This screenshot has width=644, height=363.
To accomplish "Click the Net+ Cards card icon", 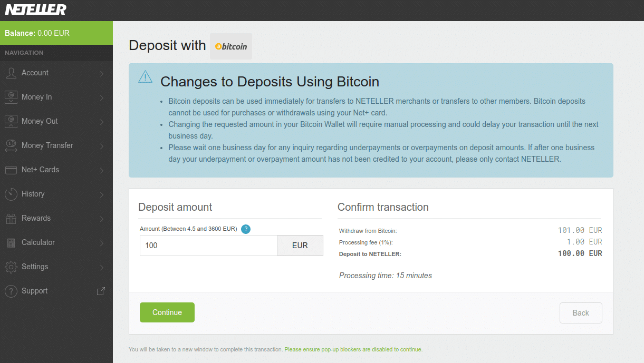I will [11, 170].
